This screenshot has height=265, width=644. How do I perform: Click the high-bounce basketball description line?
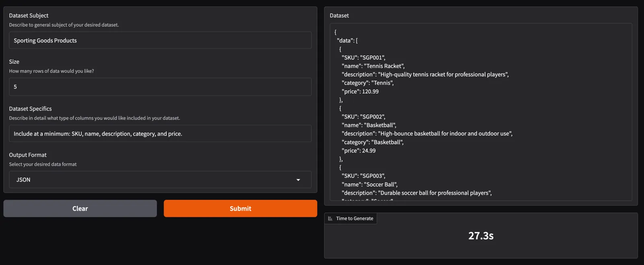(x=427, y=134)
